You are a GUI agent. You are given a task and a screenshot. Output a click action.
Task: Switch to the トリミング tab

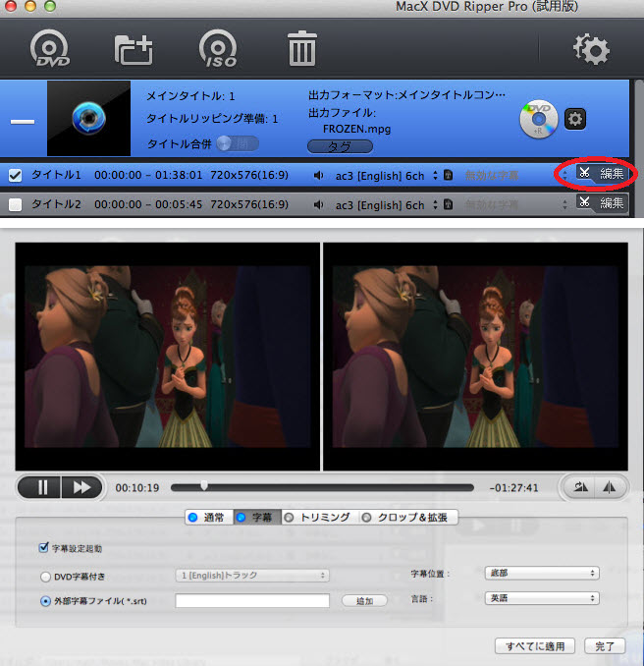320,518
